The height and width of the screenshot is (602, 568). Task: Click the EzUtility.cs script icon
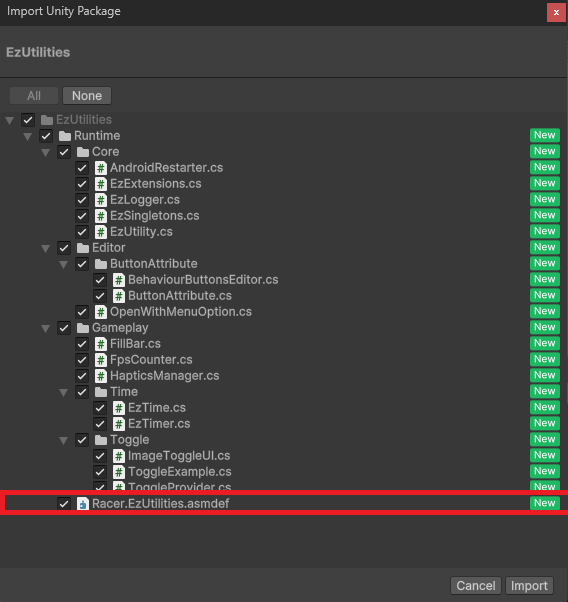click(101, 232)
